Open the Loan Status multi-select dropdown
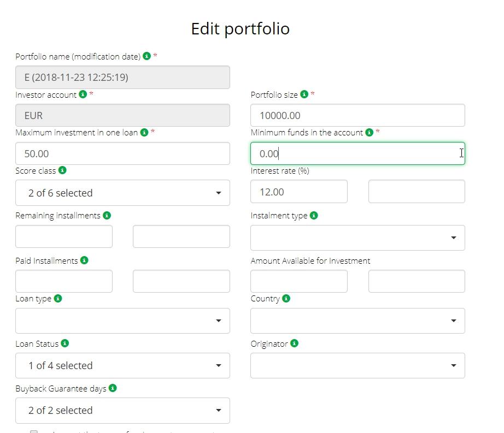 tap(122, 365)
